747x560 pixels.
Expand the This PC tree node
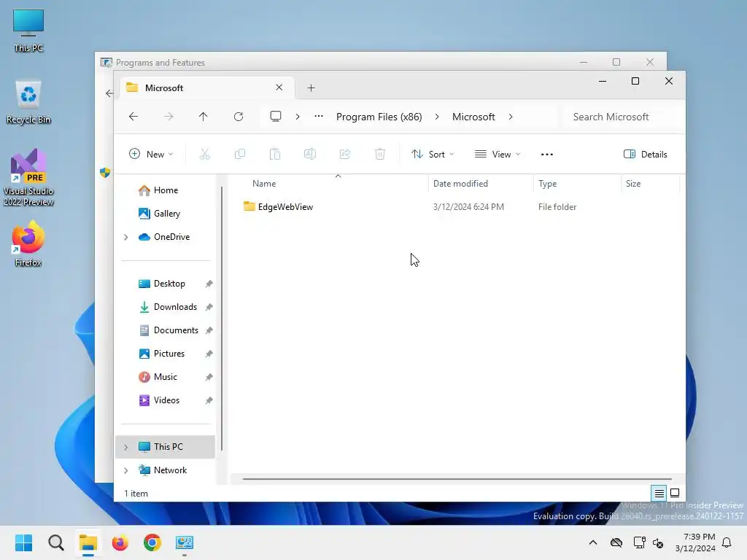[x=125, y=447]
